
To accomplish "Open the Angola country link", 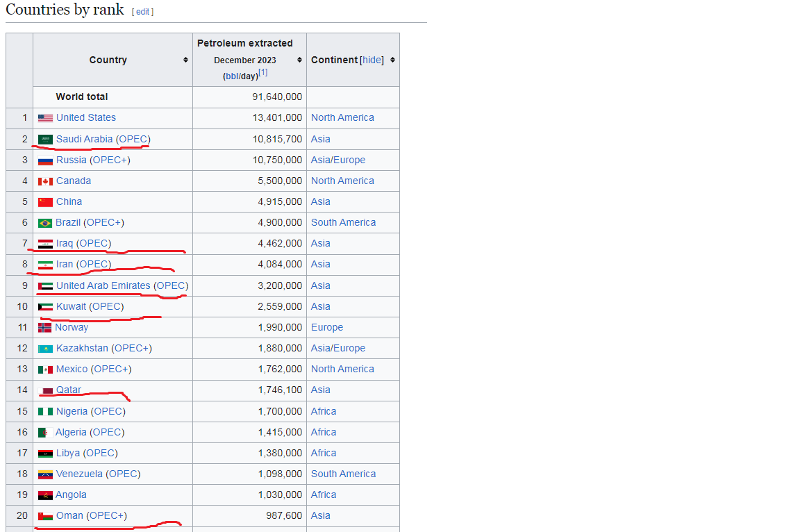I will coord(71,495).
